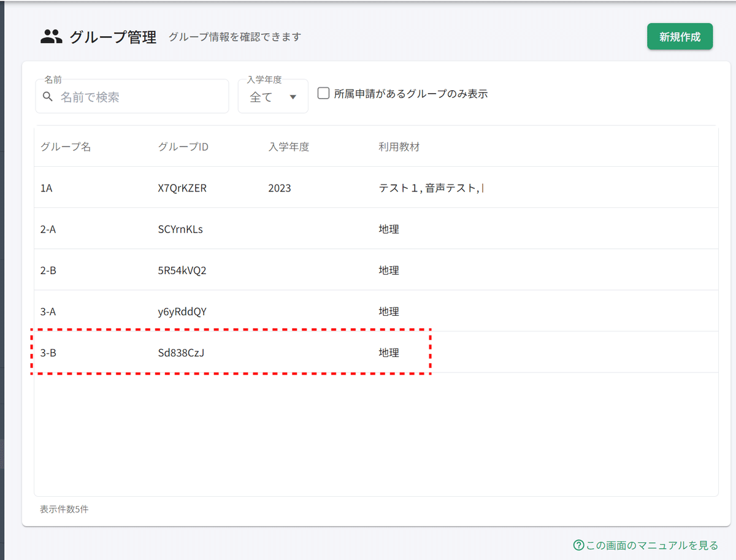The width and height of the screenshot is (736, 560).
Task: Select group row 2-A
Action: pos(376,229)
